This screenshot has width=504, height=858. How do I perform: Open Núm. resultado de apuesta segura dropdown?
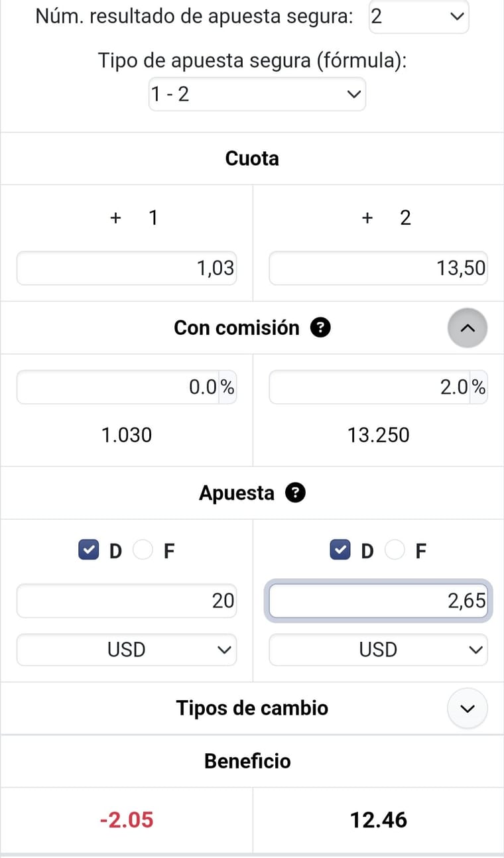click(418, 17)
